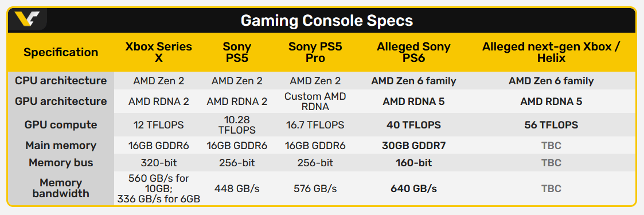Click the 160-bit memory bus cell
The height and width of the screenshot is (215, 644).
click(x=413, y=163)
